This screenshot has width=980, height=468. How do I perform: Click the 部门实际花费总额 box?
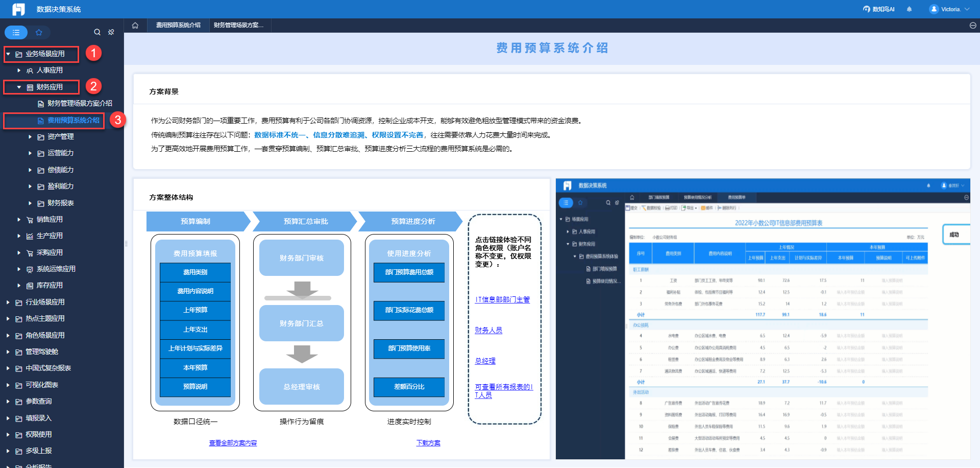coord(409,310)
